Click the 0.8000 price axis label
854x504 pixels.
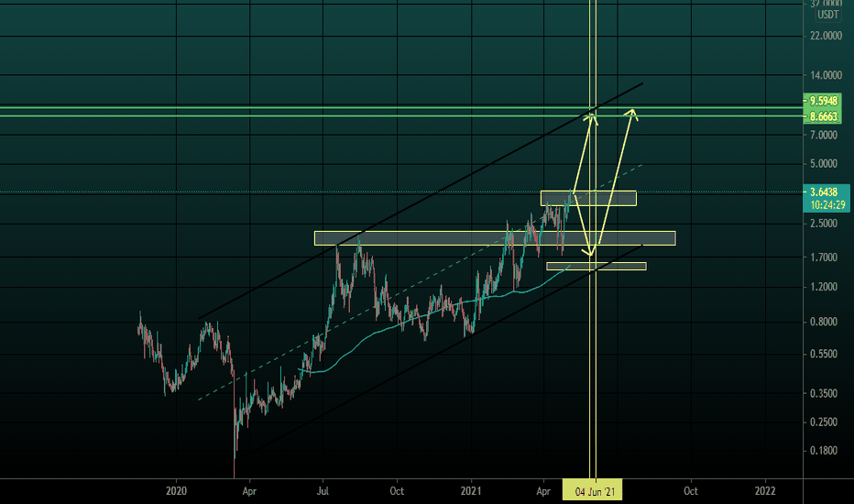tap(824, 322)
